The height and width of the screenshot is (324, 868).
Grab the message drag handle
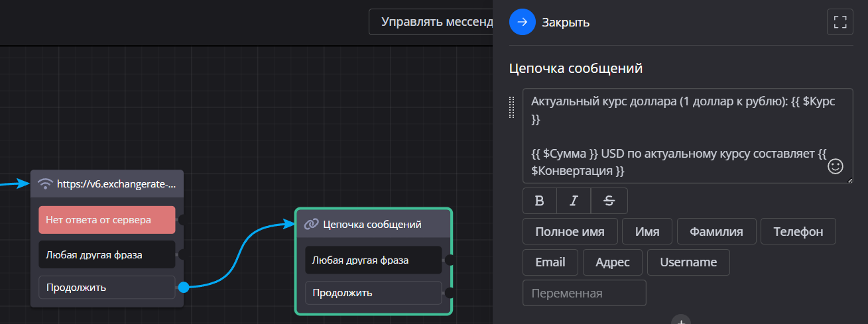click(512, 107)
